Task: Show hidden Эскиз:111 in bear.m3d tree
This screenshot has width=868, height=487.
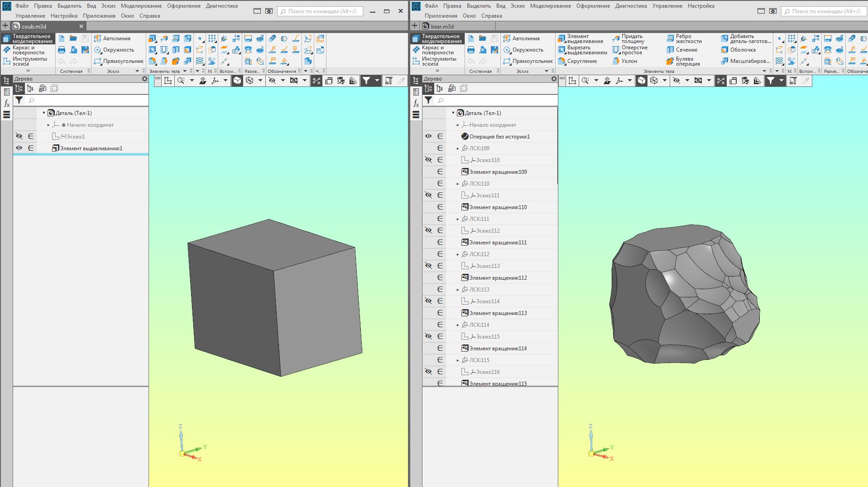Action: click(x=428, y=195)
